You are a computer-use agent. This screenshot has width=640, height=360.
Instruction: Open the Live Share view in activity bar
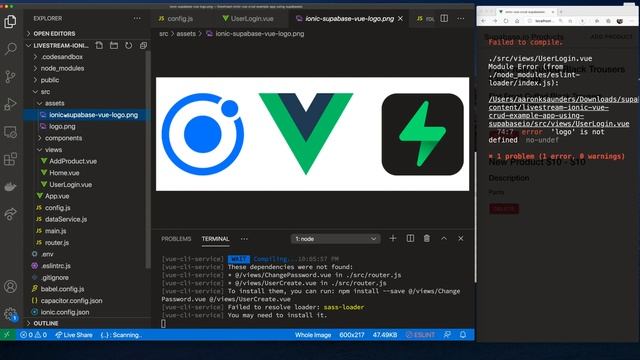10,214
